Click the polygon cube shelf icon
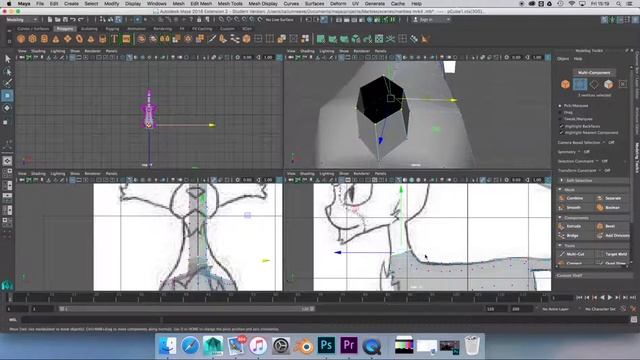This screenshot has width=640, height=360. click(33, 39)
